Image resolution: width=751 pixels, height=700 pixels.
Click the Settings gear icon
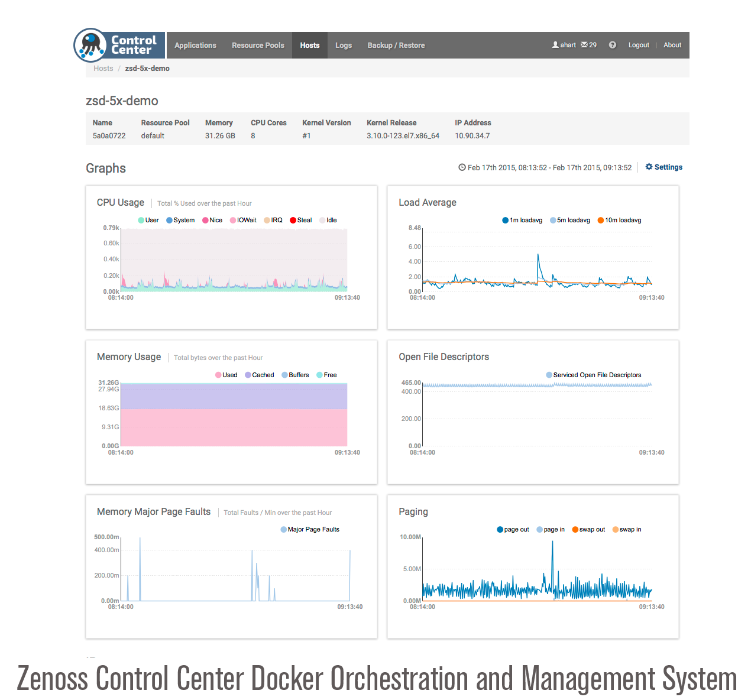[649, 167]
